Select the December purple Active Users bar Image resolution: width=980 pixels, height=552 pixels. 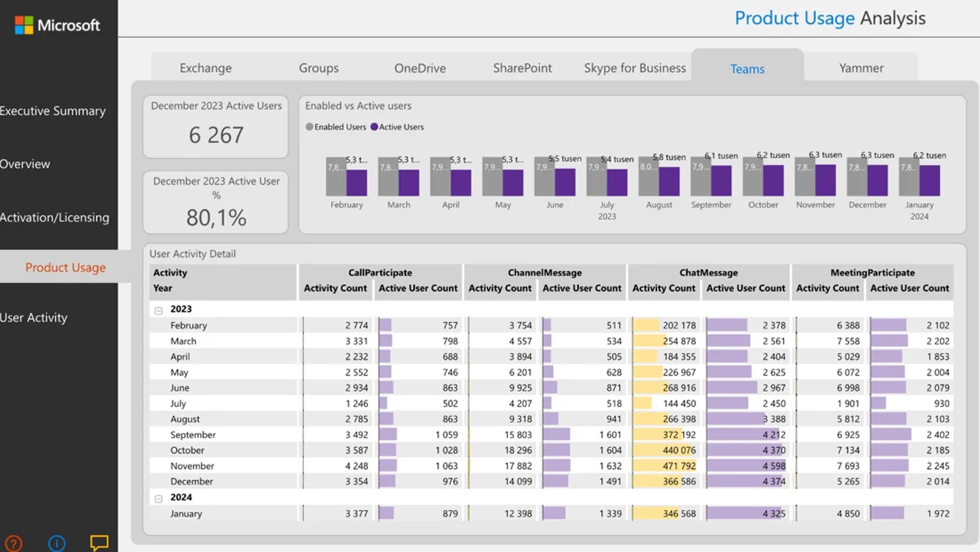[x=877, y=180]
